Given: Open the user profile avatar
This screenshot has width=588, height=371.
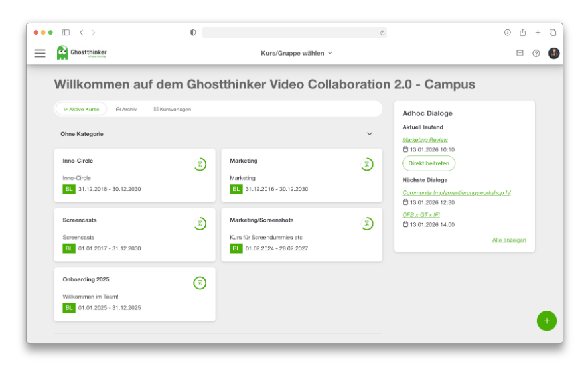Looking at the screenshot, I should 554,53.
